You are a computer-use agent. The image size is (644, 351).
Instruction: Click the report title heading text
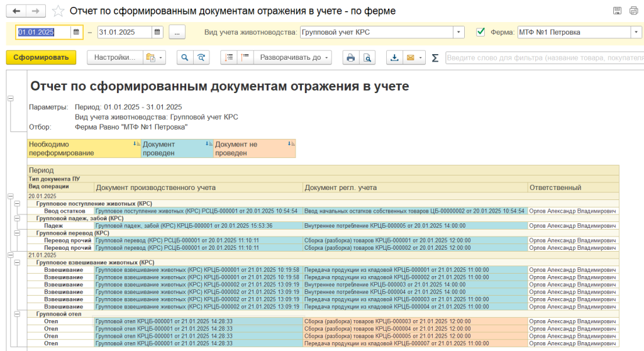(x=219, y=86)
